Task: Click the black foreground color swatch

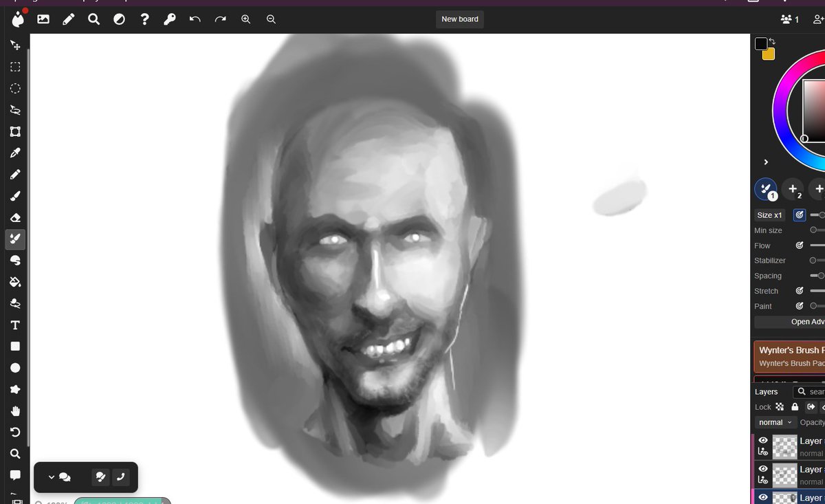Action: pyautogui.click(x=761, y=44)
